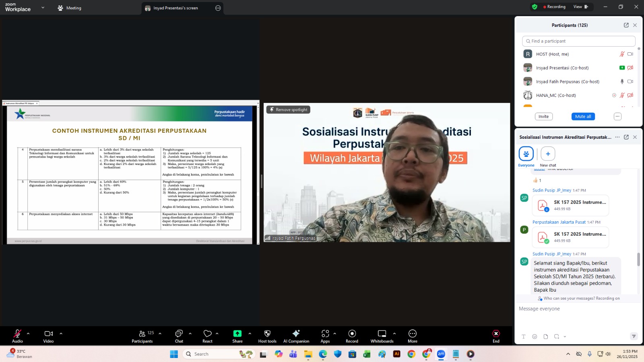Attach a file in the chat box
This screenshot has width=644, height=362.
(545, 337)
